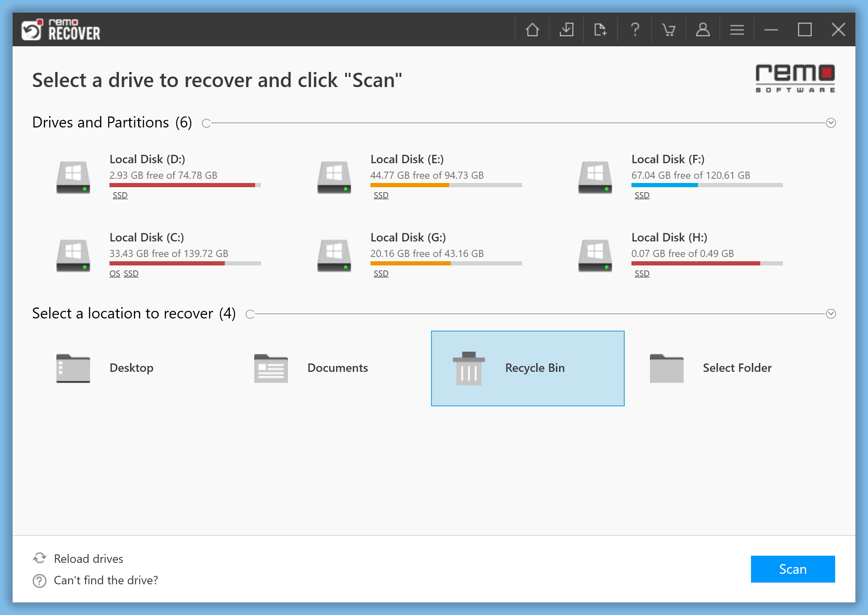
Task: Click '67.04 GB free of 120.61 GB' text
Action: coord(691,175)
